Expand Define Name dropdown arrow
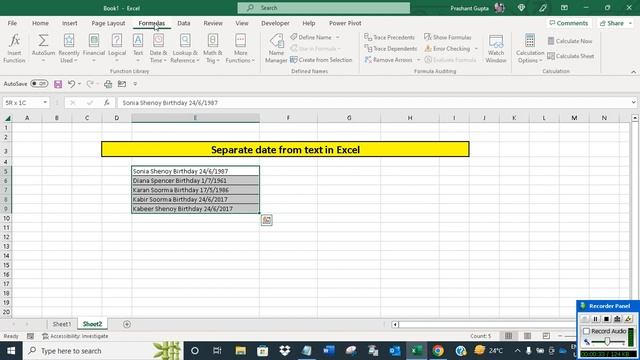Screen dimensions: 640x360 [338, 37]
